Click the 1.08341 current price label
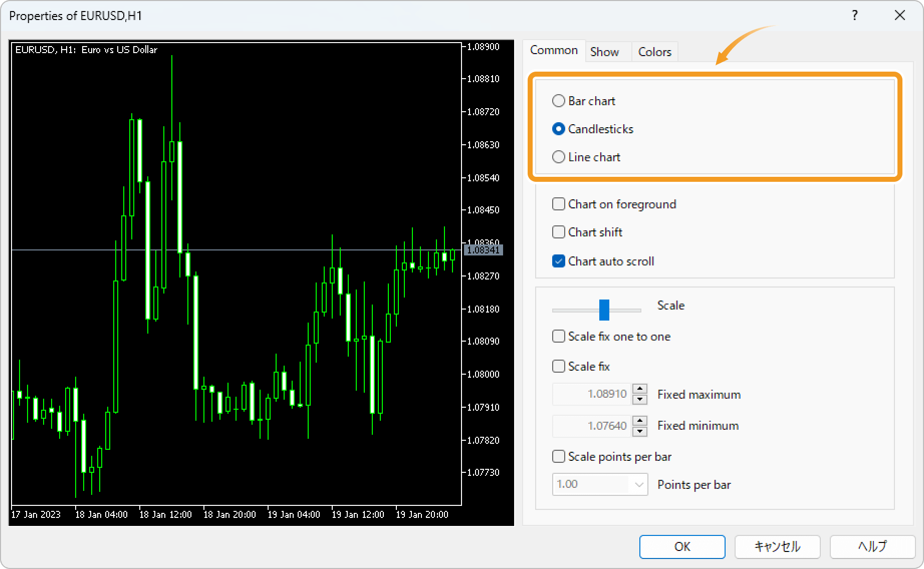924x569 pixels. [x=484, y=250]
